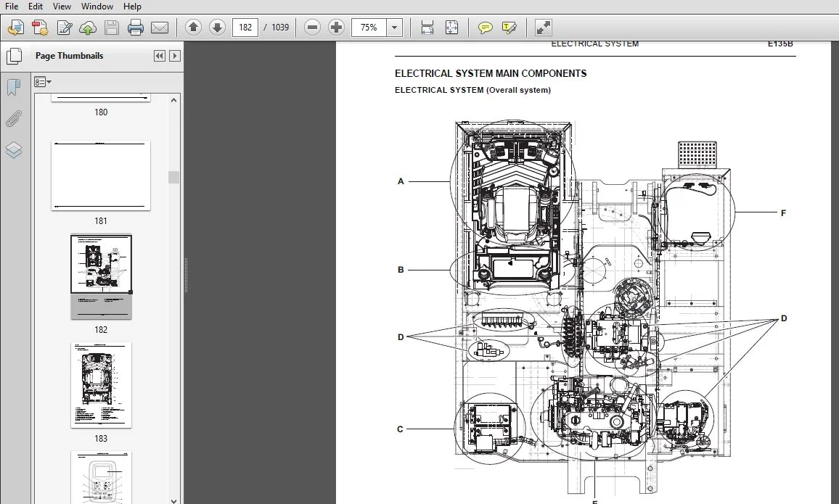Screen dimensions: 839x504
Task: Go to next page with down arrow
Action: tap(217, 28)
